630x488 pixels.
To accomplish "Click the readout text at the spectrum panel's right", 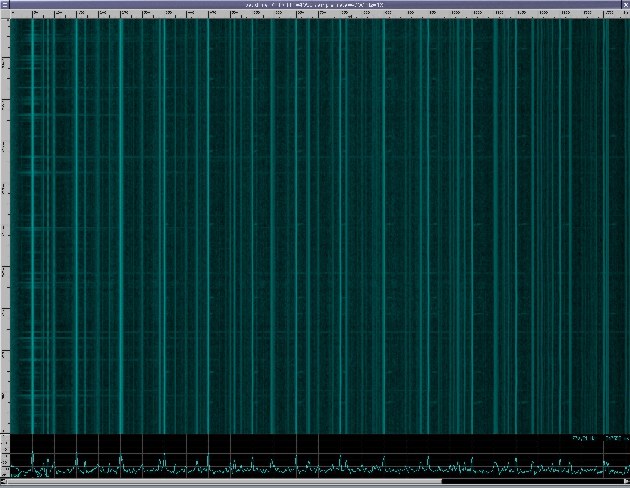I will click(600, 438).
